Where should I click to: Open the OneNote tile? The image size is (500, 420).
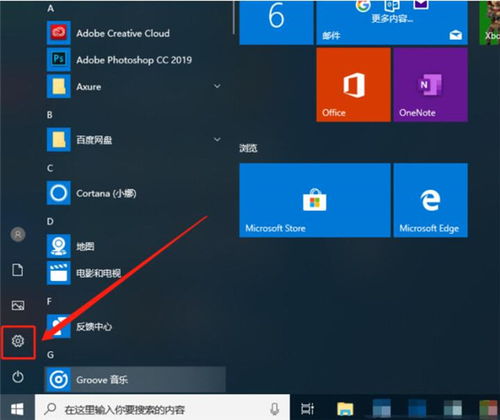(x=430, y=85)
